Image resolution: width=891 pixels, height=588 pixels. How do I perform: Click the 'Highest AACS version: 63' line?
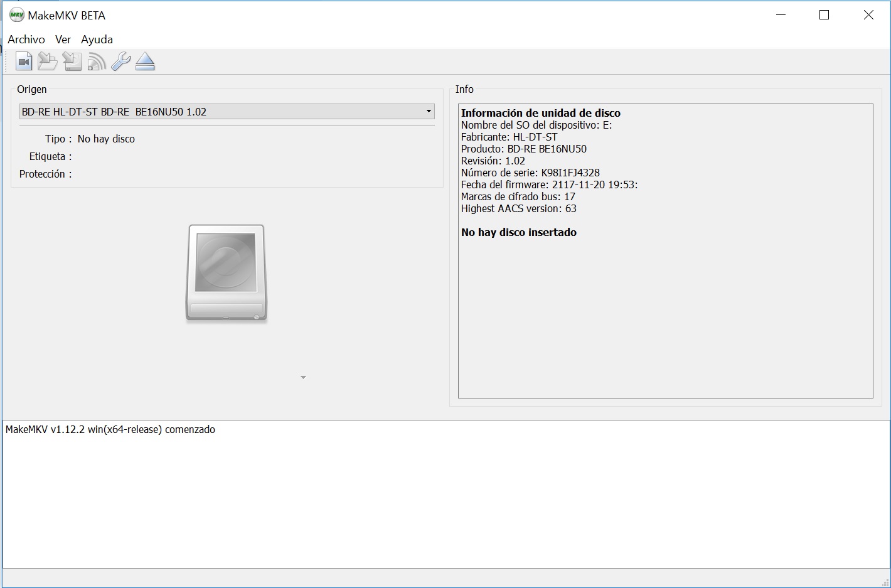coord(518,208)
